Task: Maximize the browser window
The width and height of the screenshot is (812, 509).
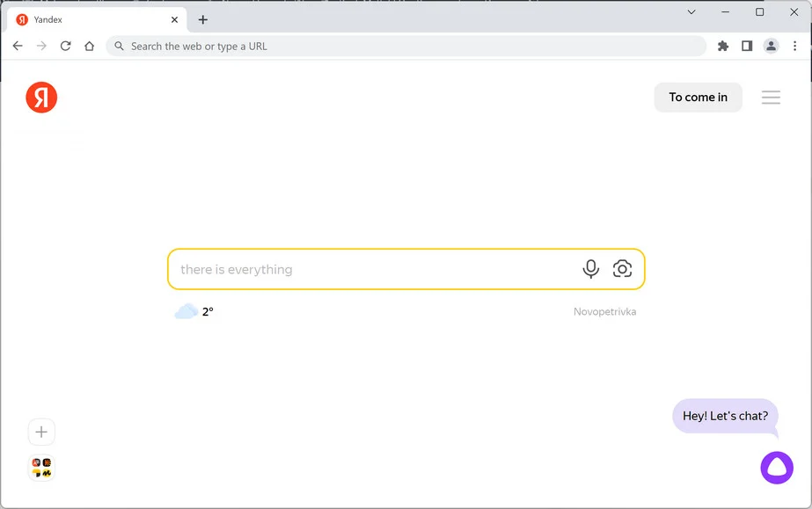Action: [x=760, y=12]
